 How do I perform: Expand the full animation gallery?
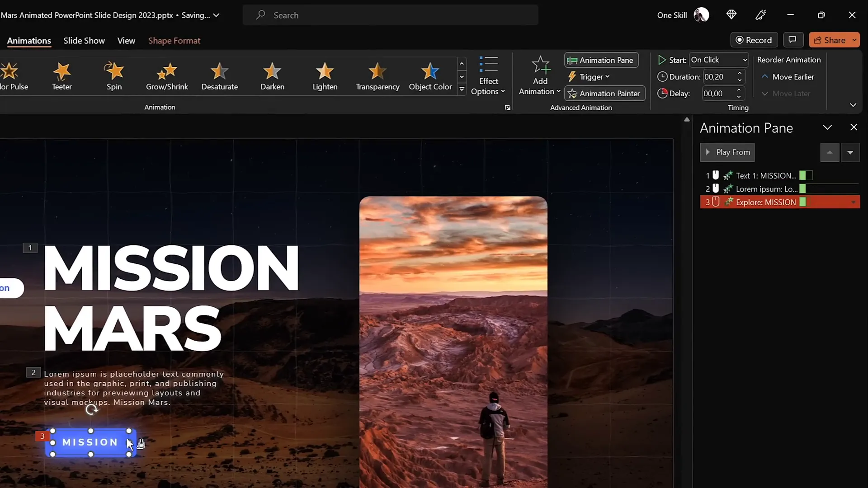coord(462,89)
